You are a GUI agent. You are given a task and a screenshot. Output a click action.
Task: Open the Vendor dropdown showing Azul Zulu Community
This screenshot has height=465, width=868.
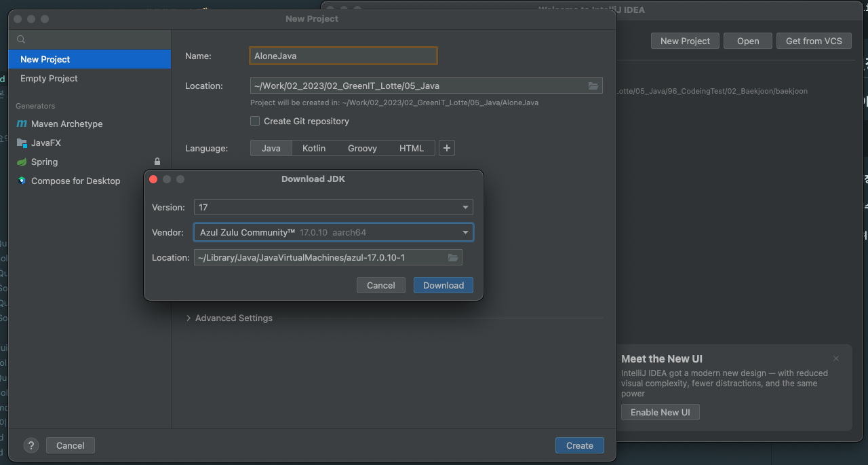point(334,232)
